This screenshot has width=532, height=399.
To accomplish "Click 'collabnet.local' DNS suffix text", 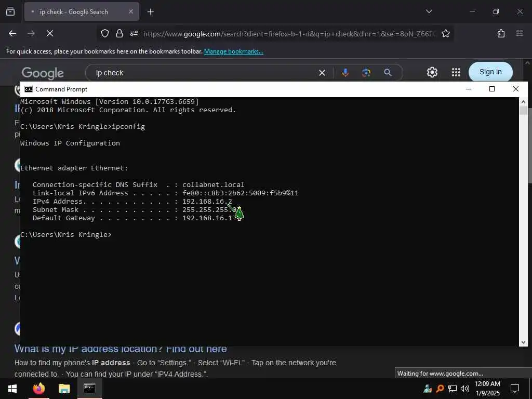I will click(x=214, y=185).
